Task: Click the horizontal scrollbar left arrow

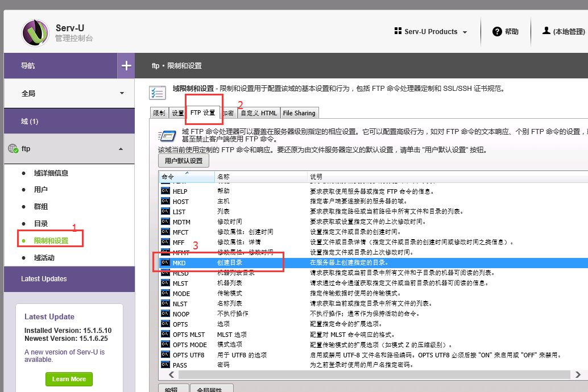Action: click(171, 374)
